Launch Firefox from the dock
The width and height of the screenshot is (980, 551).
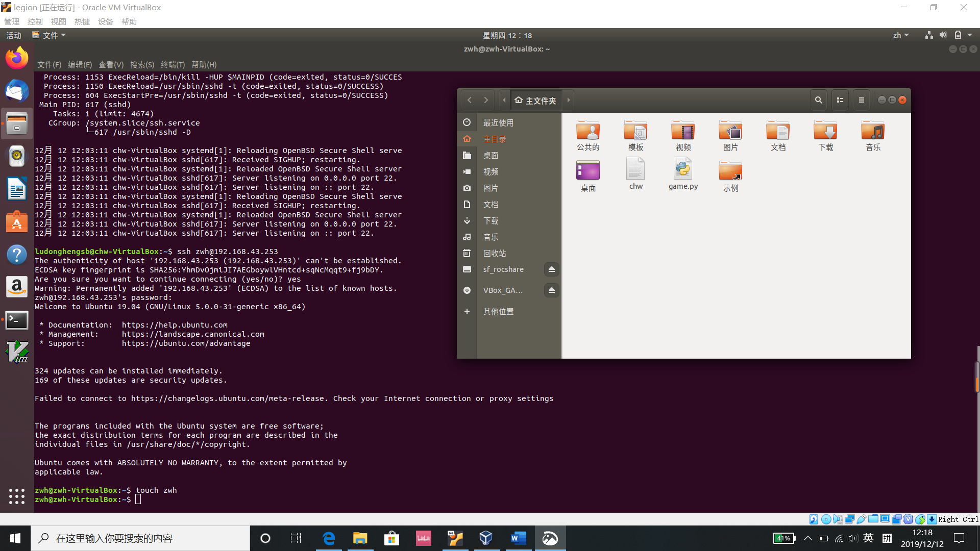coord(17,58)
